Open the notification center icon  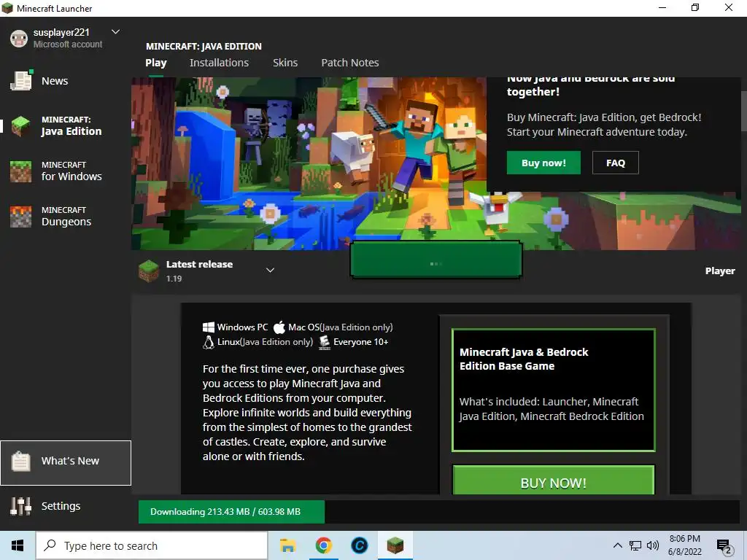point(724,547)
